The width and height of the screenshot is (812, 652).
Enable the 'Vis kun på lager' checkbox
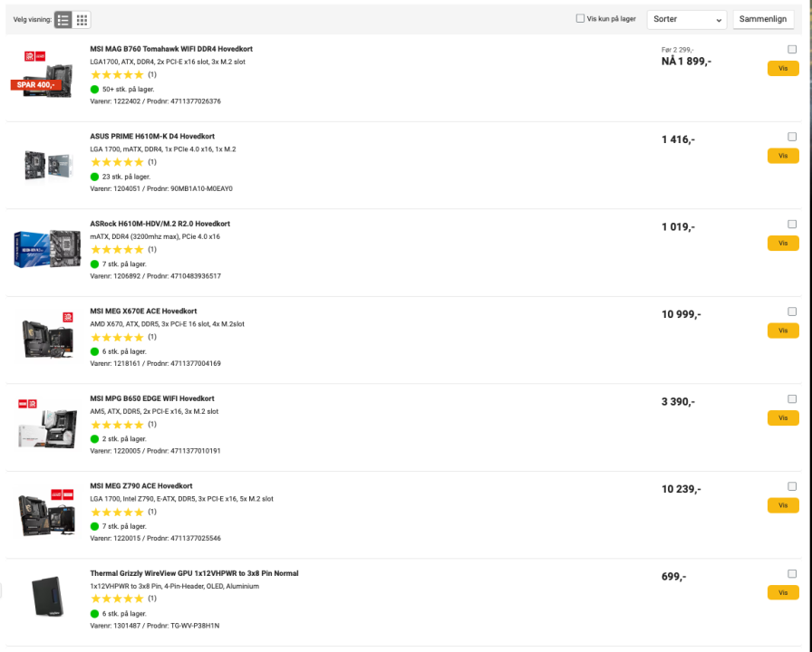(x=581, y=18)
